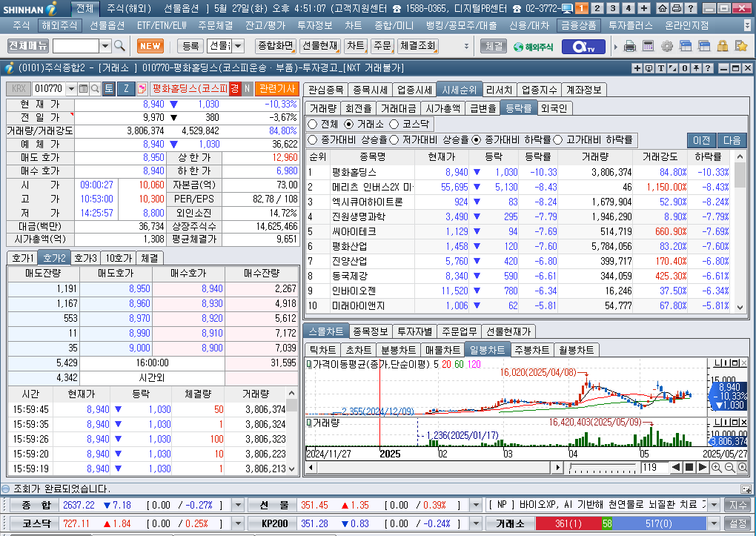Select 저가대비 상승율 radio option
756x536 pixels.
click(x=394, y=140)
